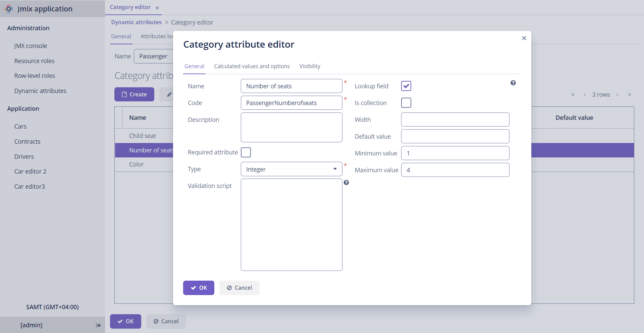The width and height of the screenshot is (644, 333).
Task: Go to the first page of rows
Action: click(x=573, y=95)
